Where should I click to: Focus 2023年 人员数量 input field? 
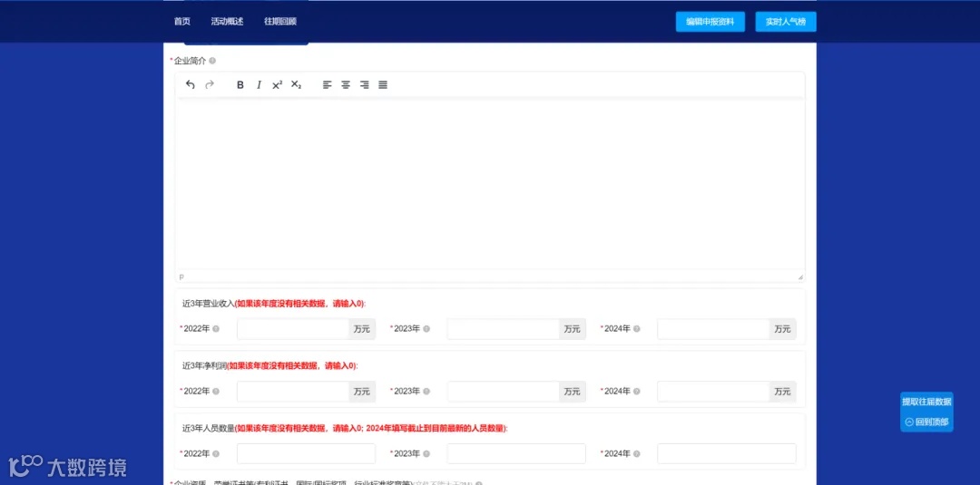(516, 454)
